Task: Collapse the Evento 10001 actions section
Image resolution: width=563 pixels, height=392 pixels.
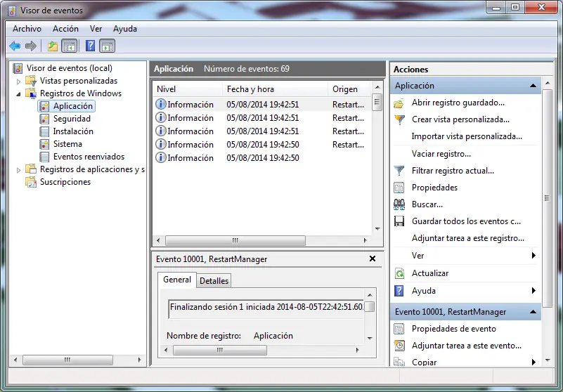Action: click(x=533, y=312)
